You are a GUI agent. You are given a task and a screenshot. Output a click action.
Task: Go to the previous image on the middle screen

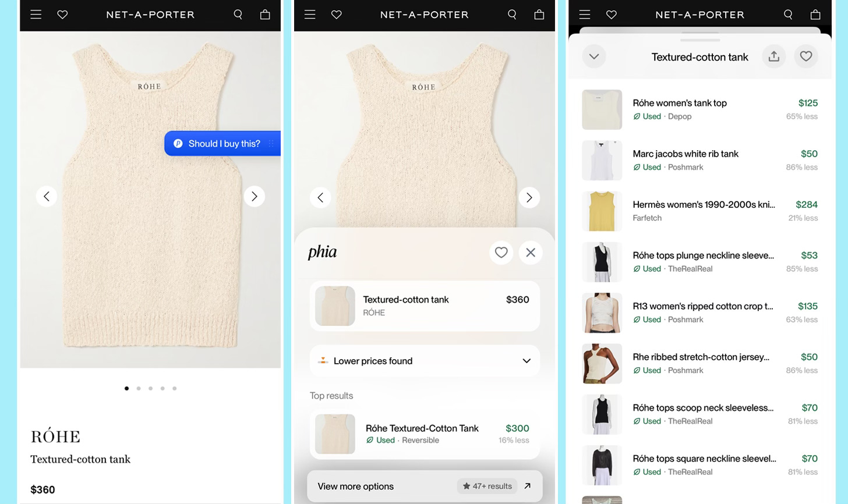[x=320, y=197]
